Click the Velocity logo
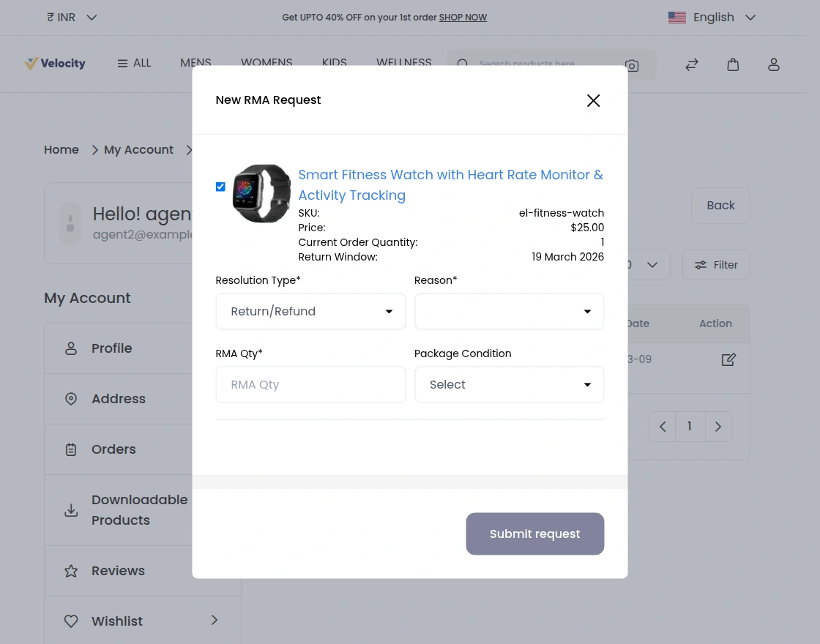Viewport: 820px width, 644px height. 55,64
